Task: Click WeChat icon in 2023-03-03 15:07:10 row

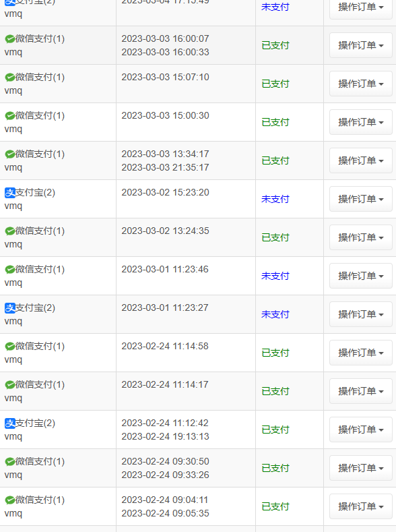Action: pyautogui.click(x=10, y=78)
